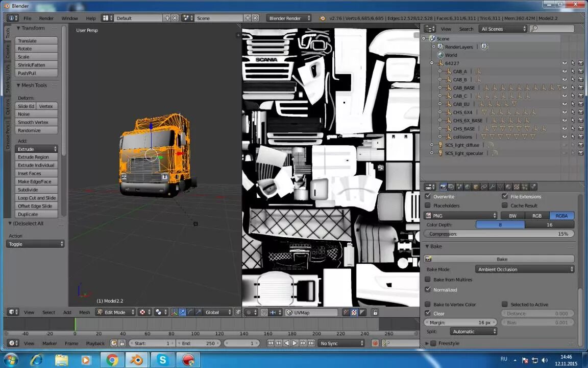
Task: Collapse the 64227 object in outliner
Action: pyautogui.click(x=432, y=63)
